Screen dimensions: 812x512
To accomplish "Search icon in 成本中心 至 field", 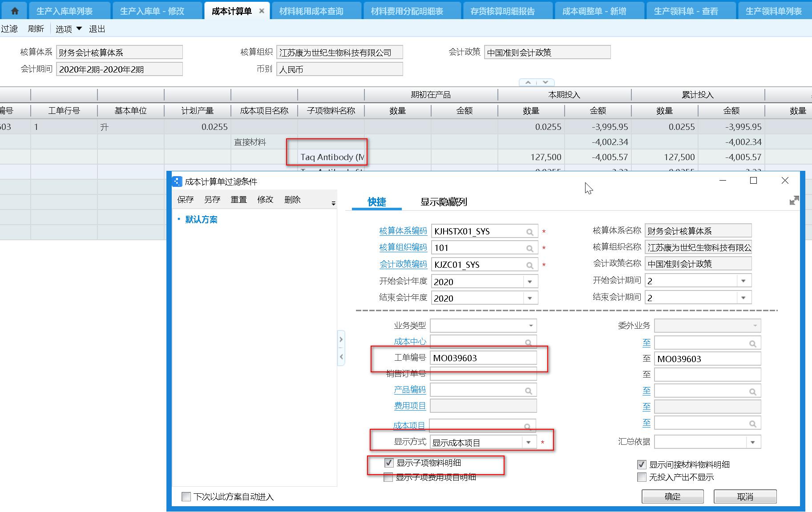I will point(752,343).
